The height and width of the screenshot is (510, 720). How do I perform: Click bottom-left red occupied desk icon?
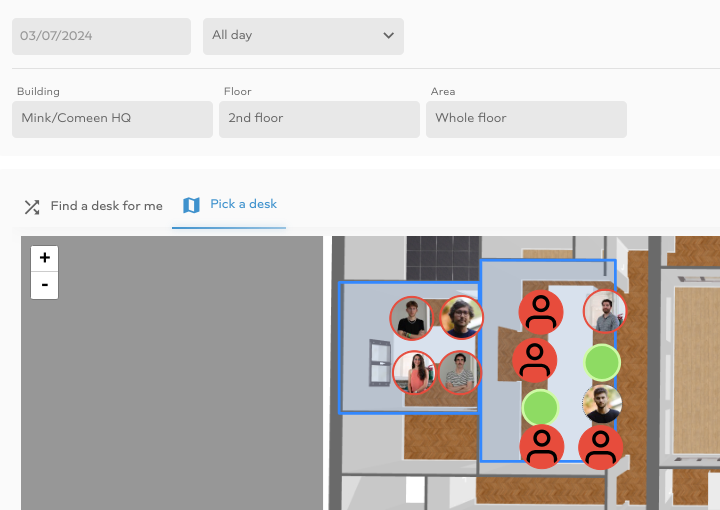pos(542,447)
